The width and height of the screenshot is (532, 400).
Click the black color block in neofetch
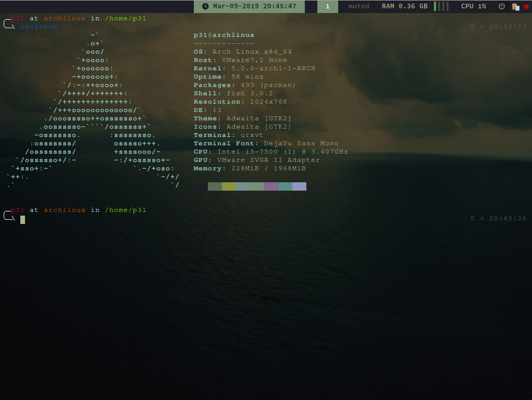click(x=201, y=186)
